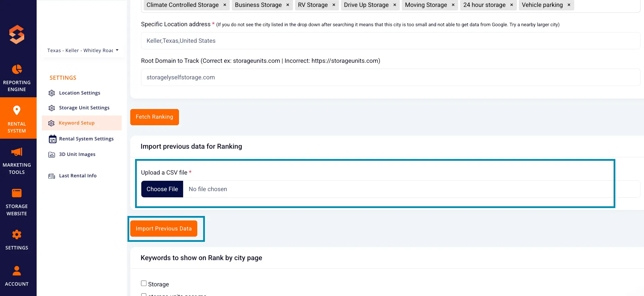Open Location Settings menu item
Screen dimensions: 644x296
(x=79, y=93)
